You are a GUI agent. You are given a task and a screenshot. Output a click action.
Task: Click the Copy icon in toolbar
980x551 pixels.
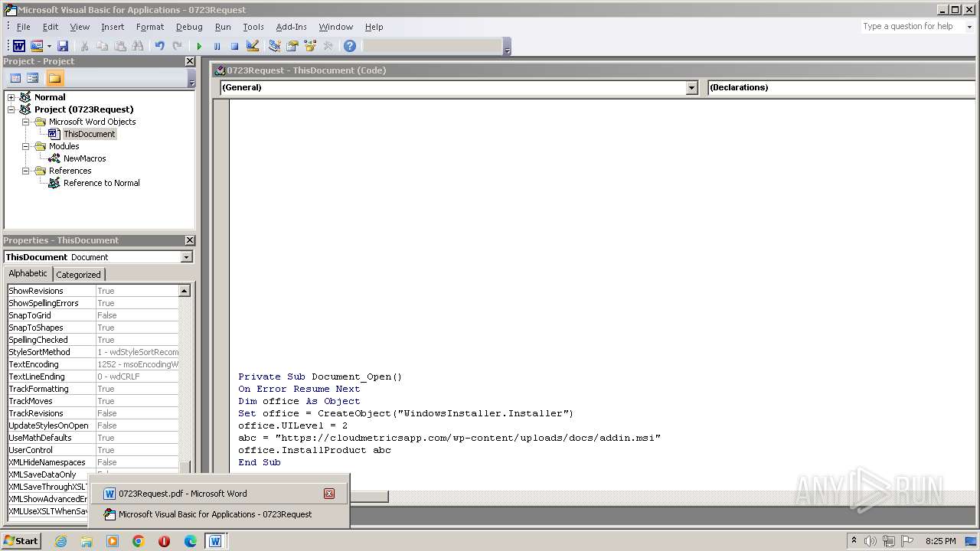tap(102, 46)
